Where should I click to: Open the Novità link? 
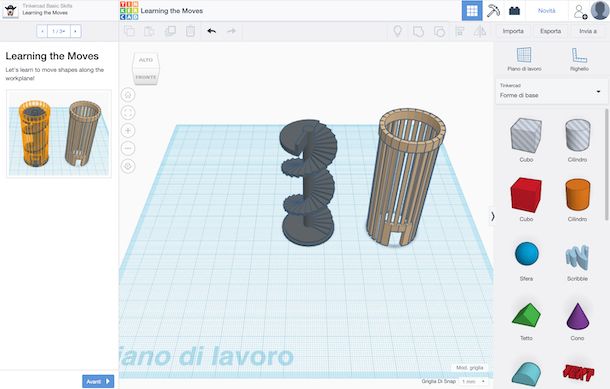pos(547,11)
